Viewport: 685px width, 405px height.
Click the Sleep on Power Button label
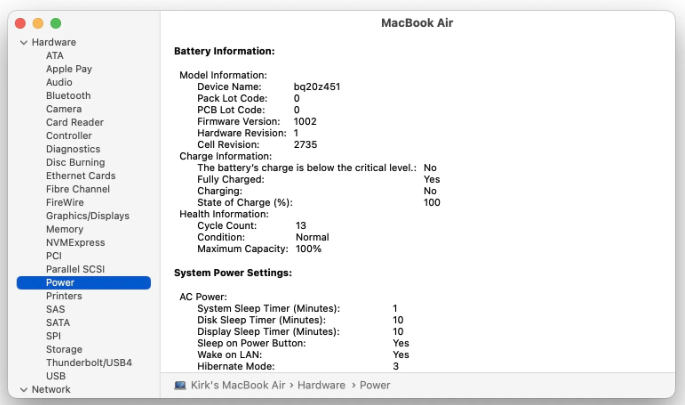coord(251,343)
